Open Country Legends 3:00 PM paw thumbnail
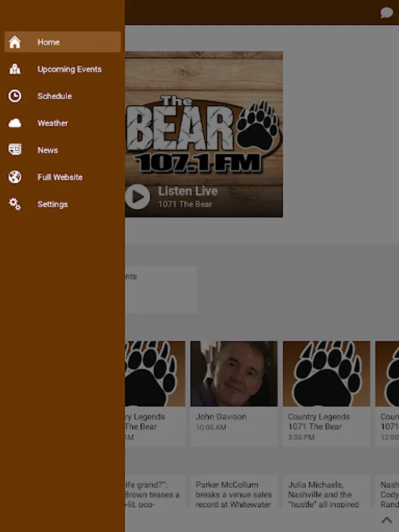Image resolution: width=399 pixels, height=532 pixels. (326, 374)
